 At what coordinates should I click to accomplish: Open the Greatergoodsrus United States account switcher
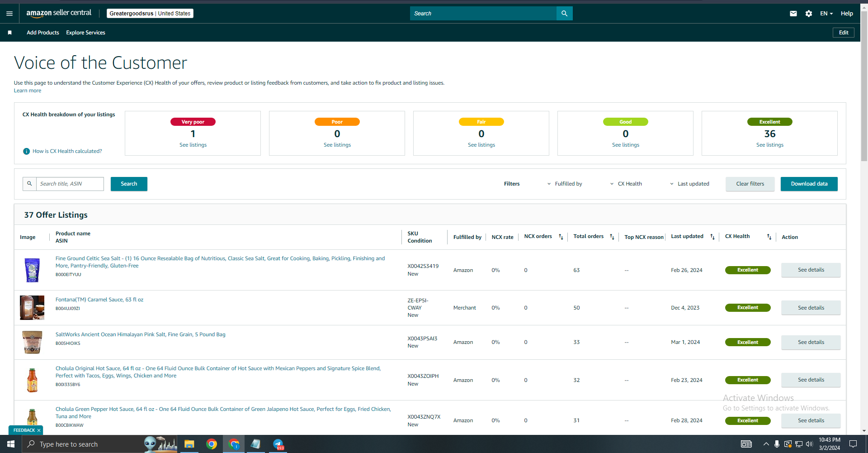coord(150,14)
